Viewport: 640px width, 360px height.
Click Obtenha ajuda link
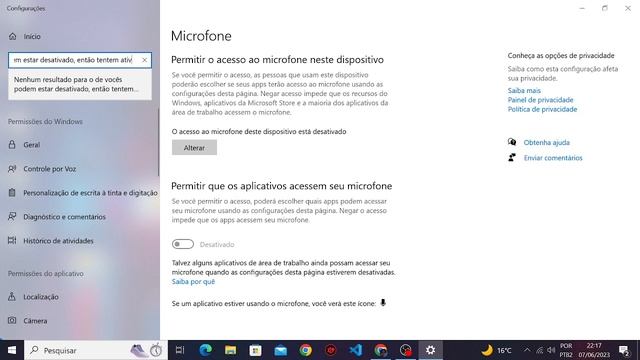click(547, 142)
